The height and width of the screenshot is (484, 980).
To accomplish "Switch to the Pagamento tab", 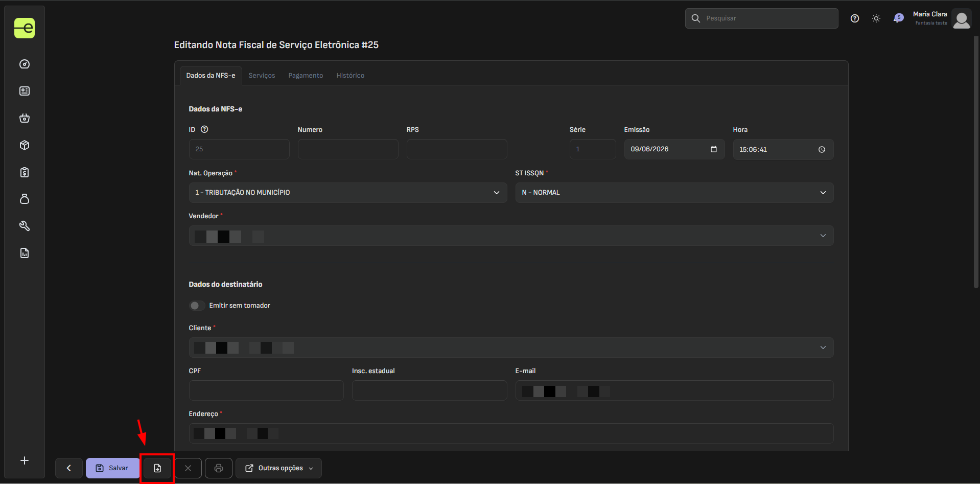I will (x=306, y=75).
